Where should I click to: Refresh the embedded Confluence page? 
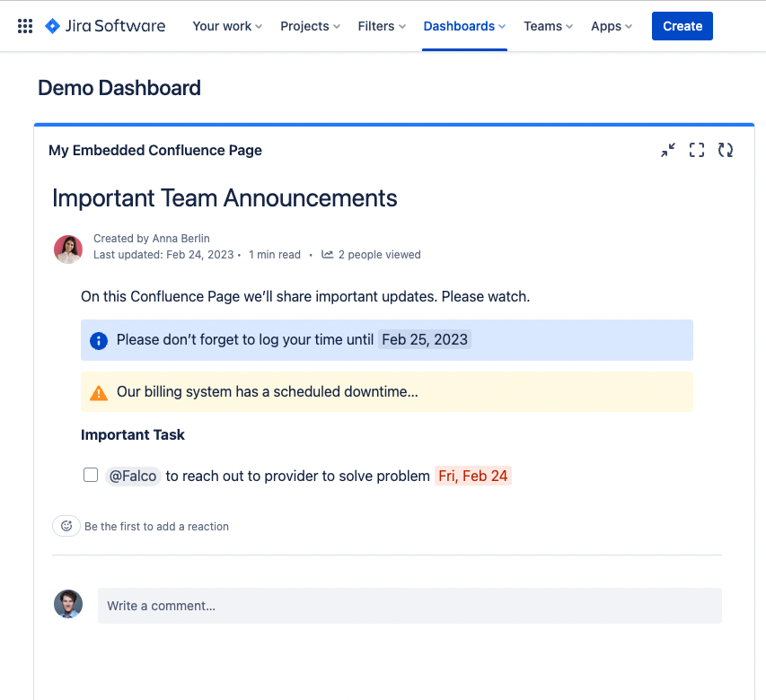pyautogui.click(x=726, y=150)
